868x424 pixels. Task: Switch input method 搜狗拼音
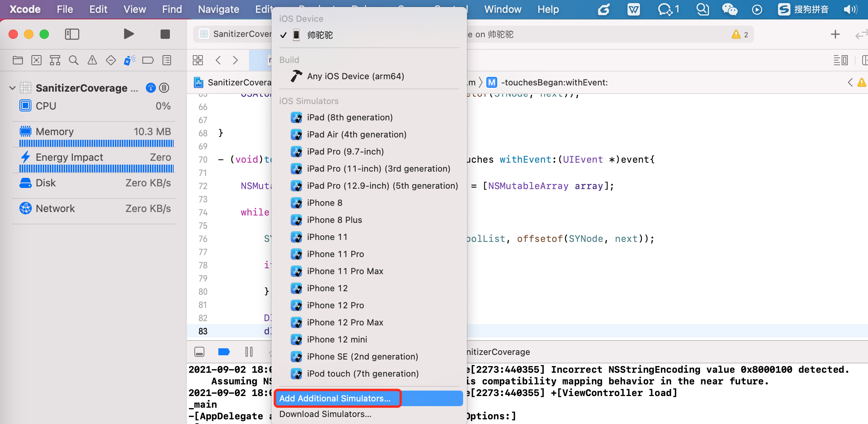[803, 9]
